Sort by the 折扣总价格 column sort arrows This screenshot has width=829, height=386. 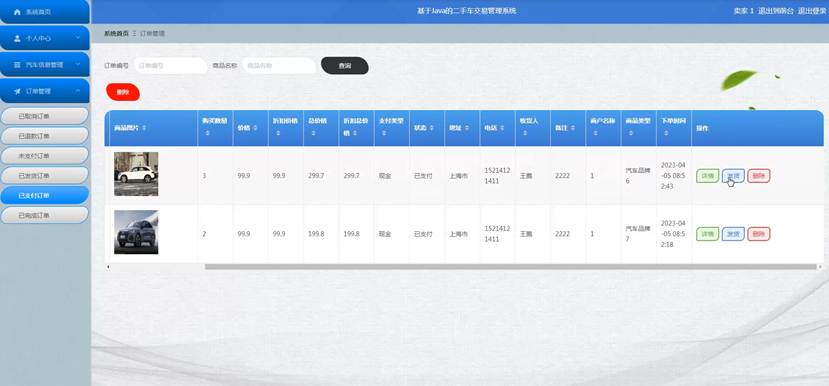pos(355,134)
